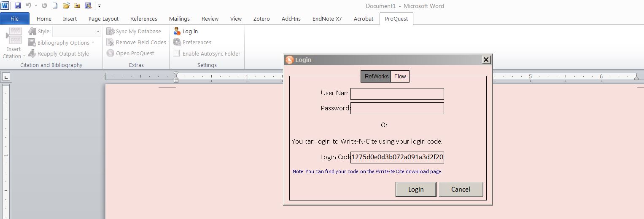
Task: Click the Log In person icon
Action: (177, 31)
